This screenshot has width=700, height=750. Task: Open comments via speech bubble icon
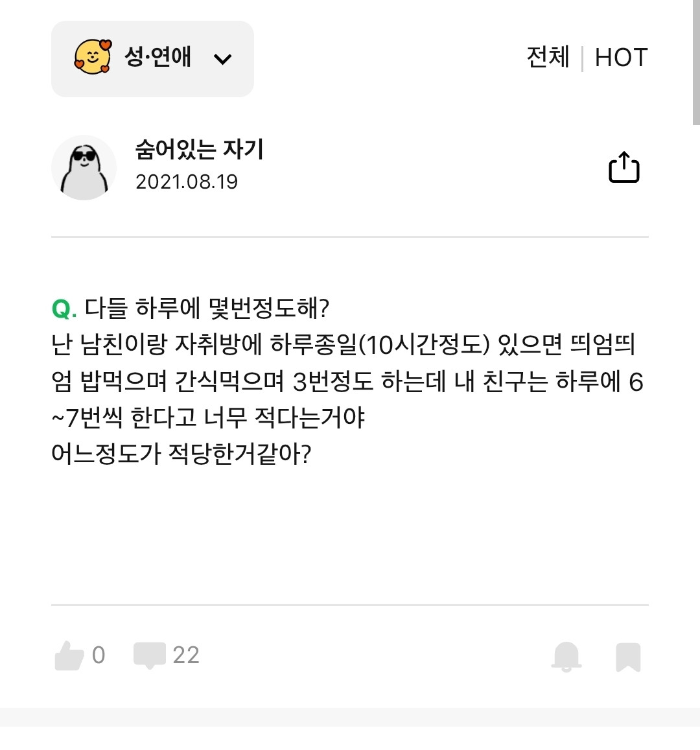[149, 655]
